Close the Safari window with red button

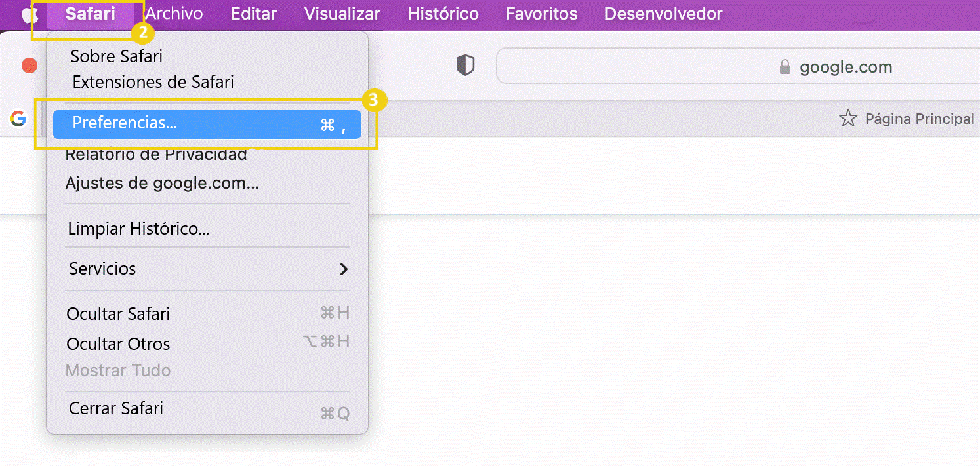coord(30,66)
